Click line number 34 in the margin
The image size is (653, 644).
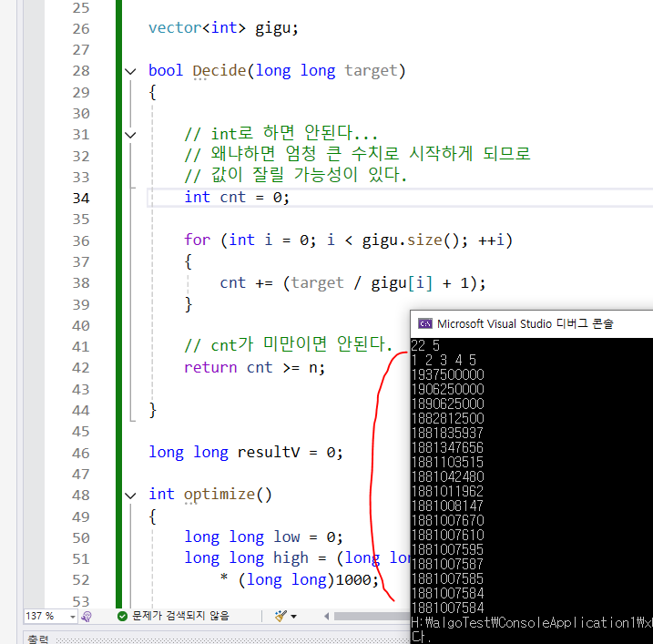pos(81,198)
